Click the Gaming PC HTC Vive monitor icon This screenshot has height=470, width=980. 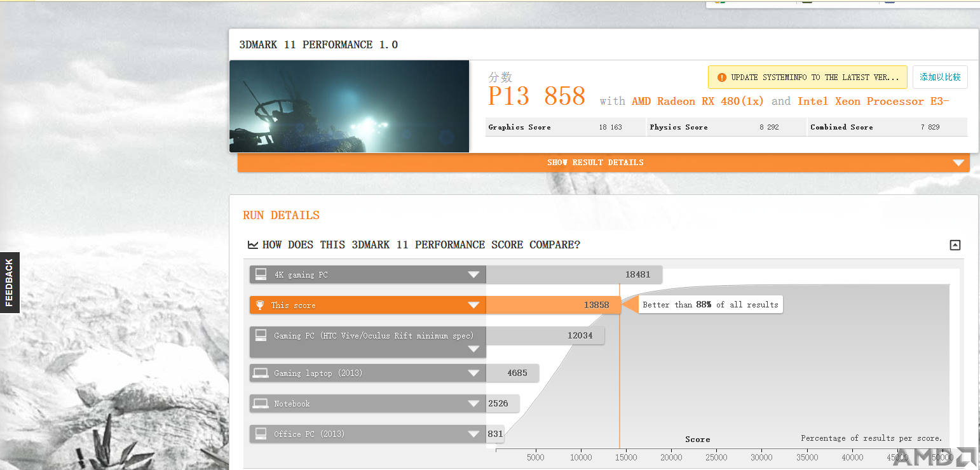click(261, 335)
